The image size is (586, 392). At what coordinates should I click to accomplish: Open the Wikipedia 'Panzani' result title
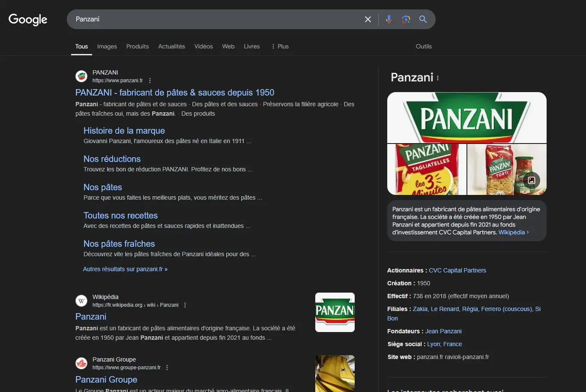(91, 317)
